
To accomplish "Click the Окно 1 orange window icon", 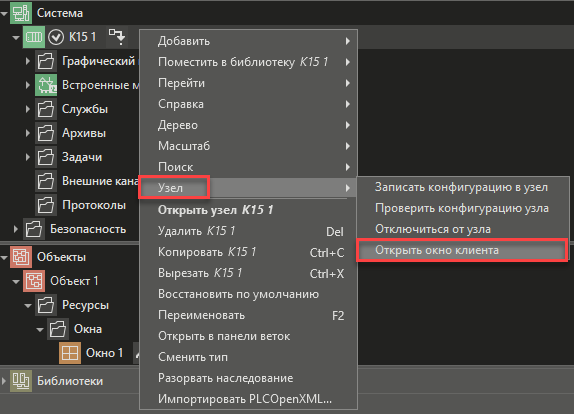I will coord(70,353).
